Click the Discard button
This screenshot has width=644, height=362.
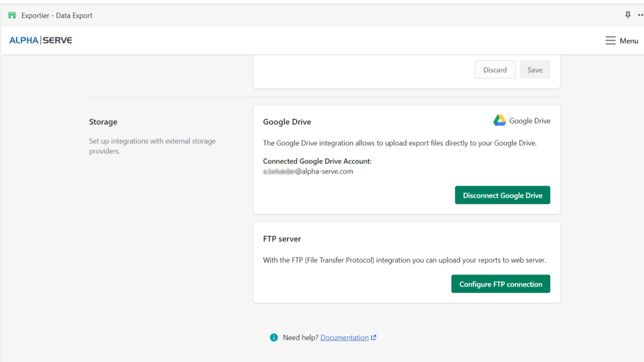[x=495, y=70]
